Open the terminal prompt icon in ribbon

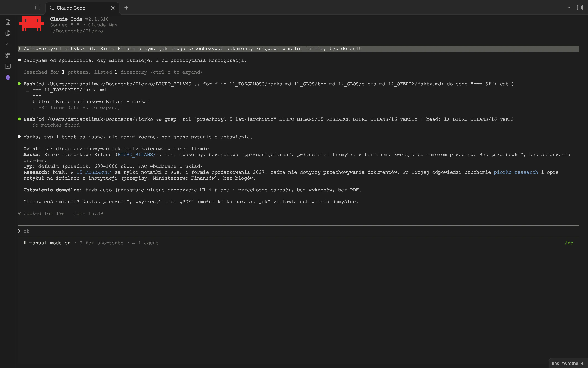click(x=8, y=44)
